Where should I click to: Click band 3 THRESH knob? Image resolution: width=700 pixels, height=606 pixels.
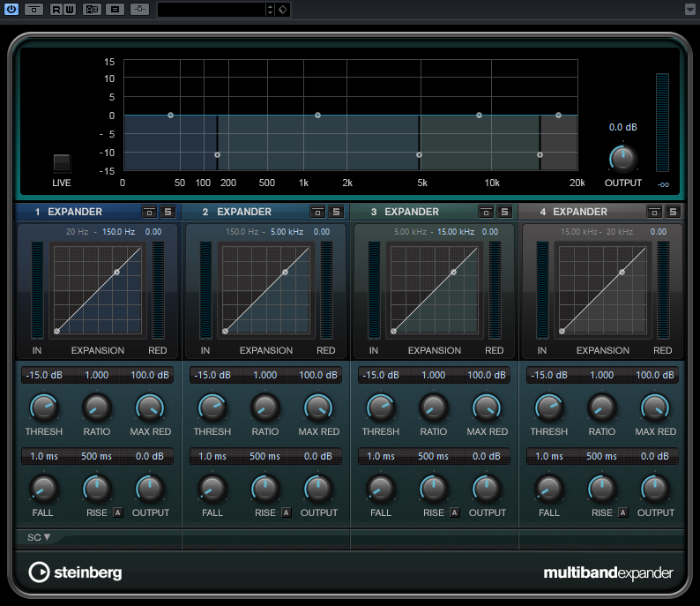380,408
